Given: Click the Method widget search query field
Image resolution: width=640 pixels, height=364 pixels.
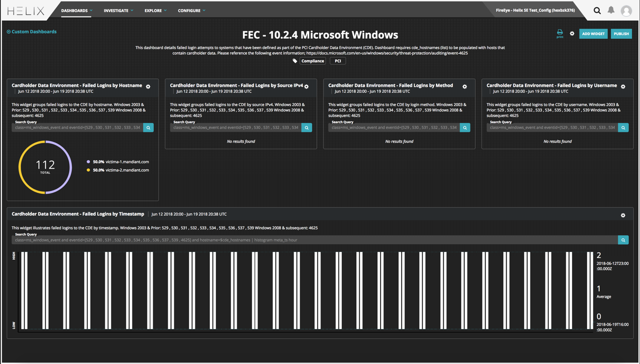Looking at the screenshot, I should (x=394, y=127).
